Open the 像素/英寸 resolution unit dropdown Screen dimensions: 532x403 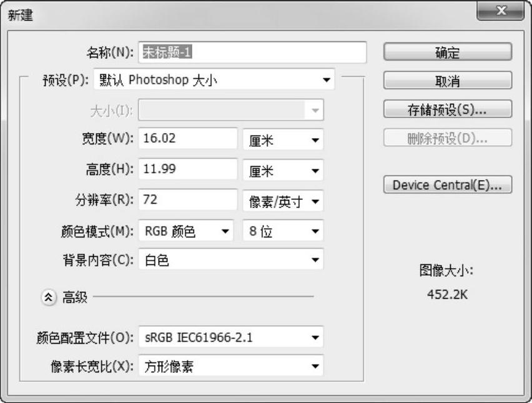coord(283,201)
